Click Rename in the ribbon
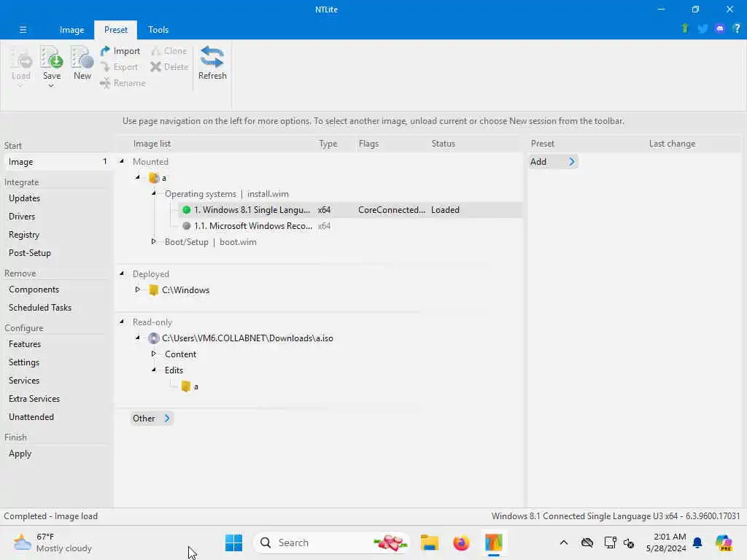 pyautogui.click(x=123, y=83)
